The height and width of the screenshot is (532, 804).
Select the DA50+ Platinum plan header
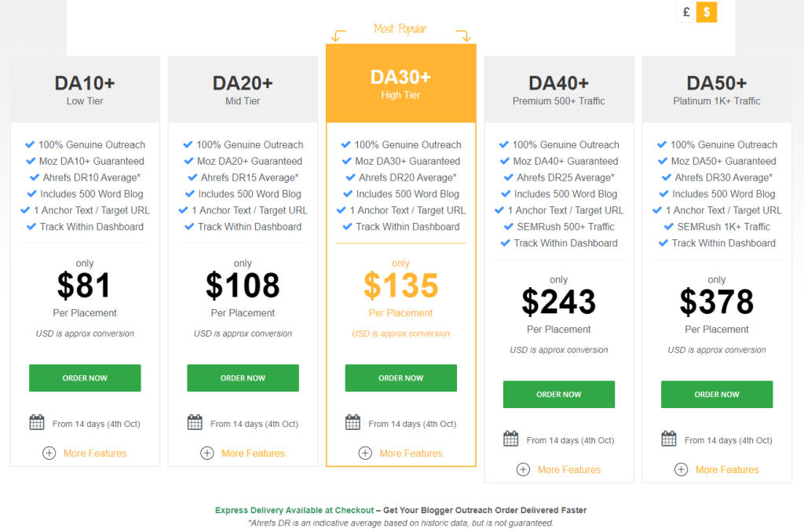pyautogui.click(x=716, y=89)
